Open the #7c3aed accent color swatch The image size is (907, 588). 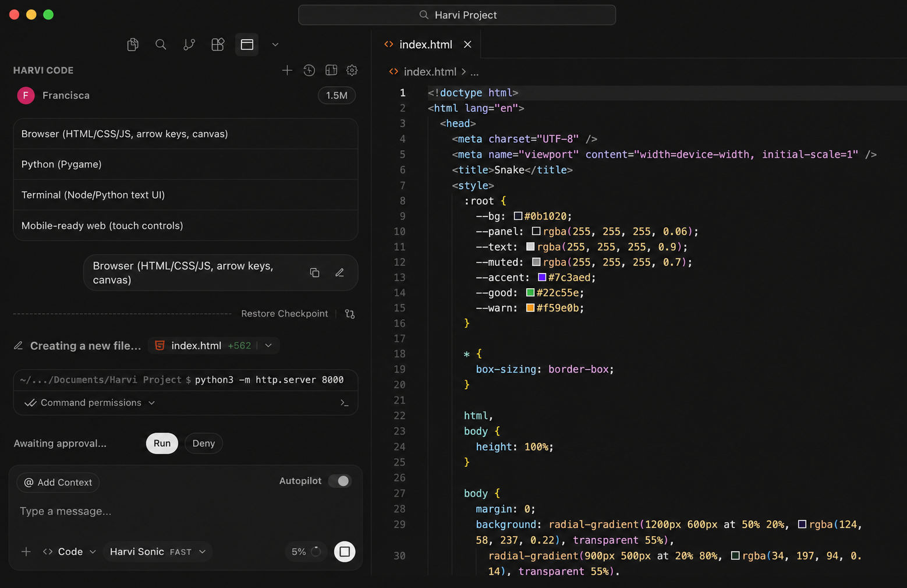[542, 277]
